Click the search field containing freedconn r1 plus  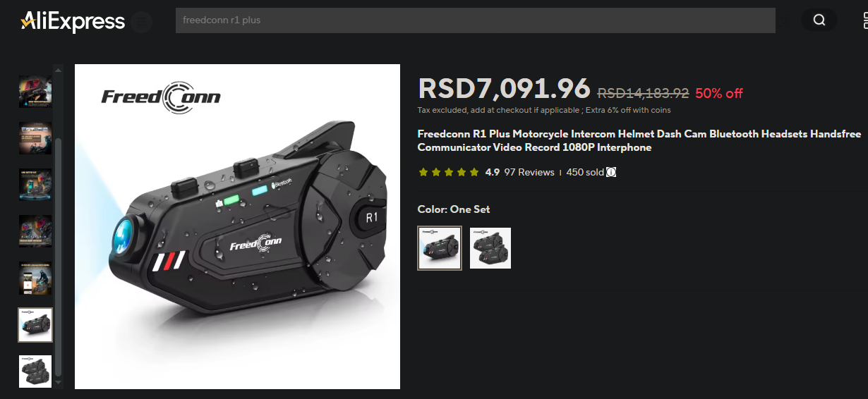pos(475,20)
